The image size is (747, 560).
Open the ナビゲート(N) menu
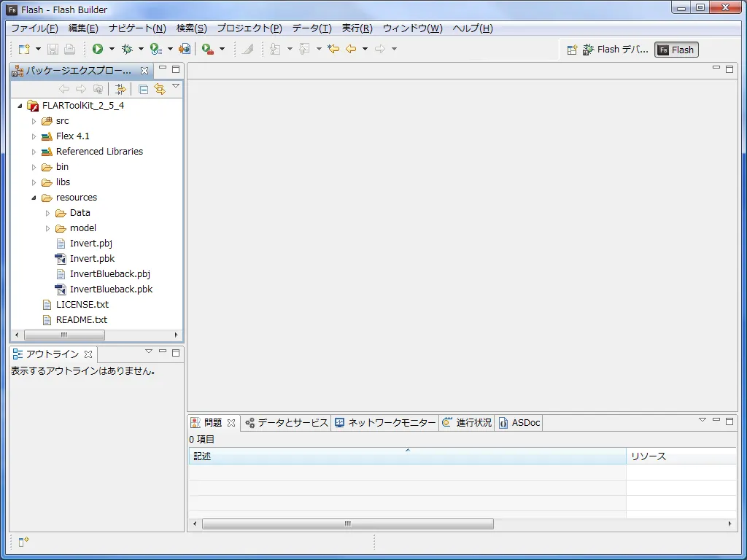tap(137, 28)
